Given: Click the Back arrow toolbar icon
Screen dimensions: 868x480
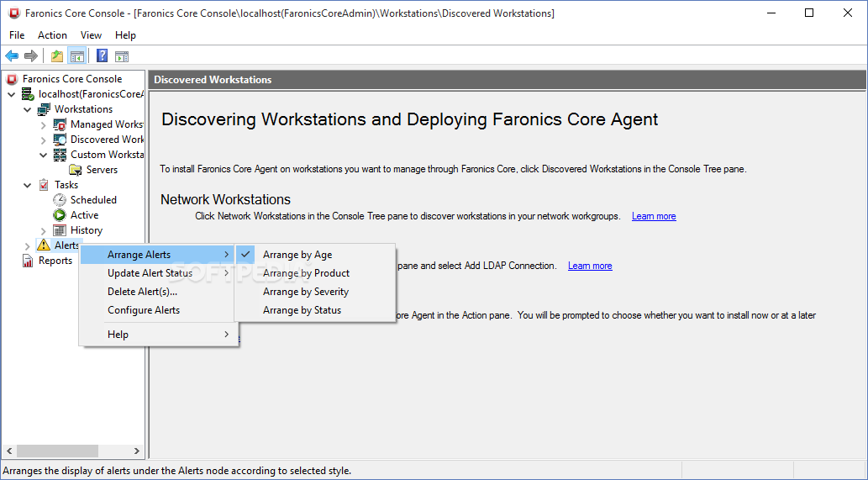Looking at the screenshot, I should [12, 56].
